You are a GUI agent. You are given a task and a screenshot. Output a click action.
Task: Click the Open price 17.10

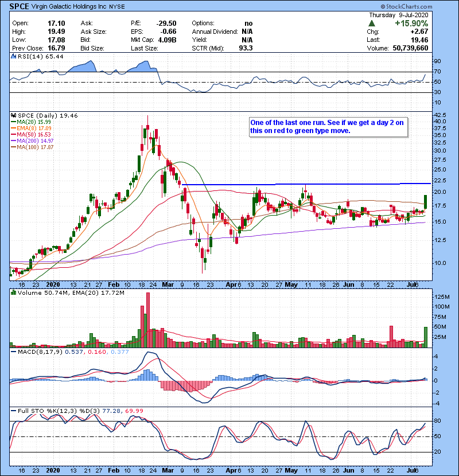click(x=56, y=24)
